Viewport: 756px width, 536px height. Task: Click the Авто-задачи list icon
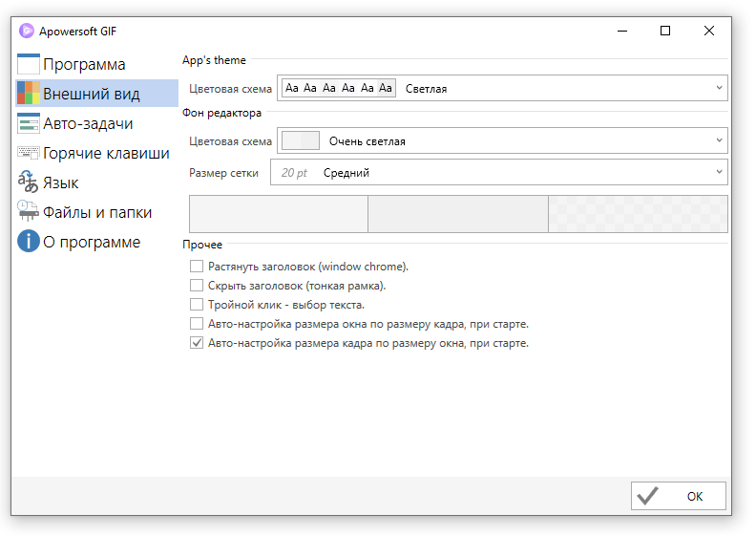coord(29,123)
